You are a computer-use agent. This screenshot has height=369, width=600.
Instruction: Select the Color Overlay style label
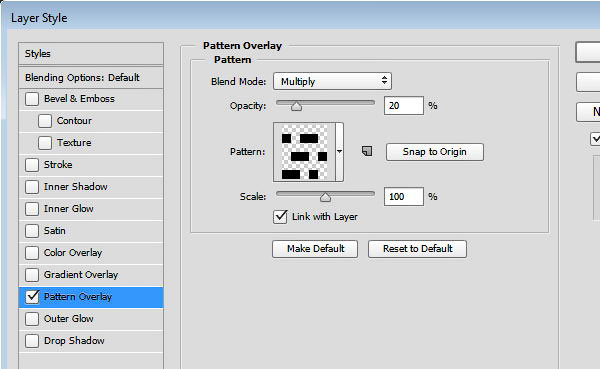(x=73, y=253)
